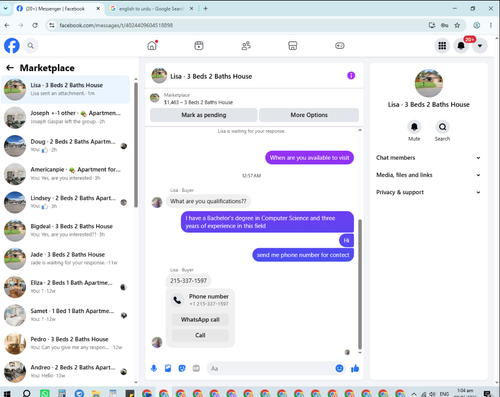Record a voice clip with microphone icon

(154, 368)
